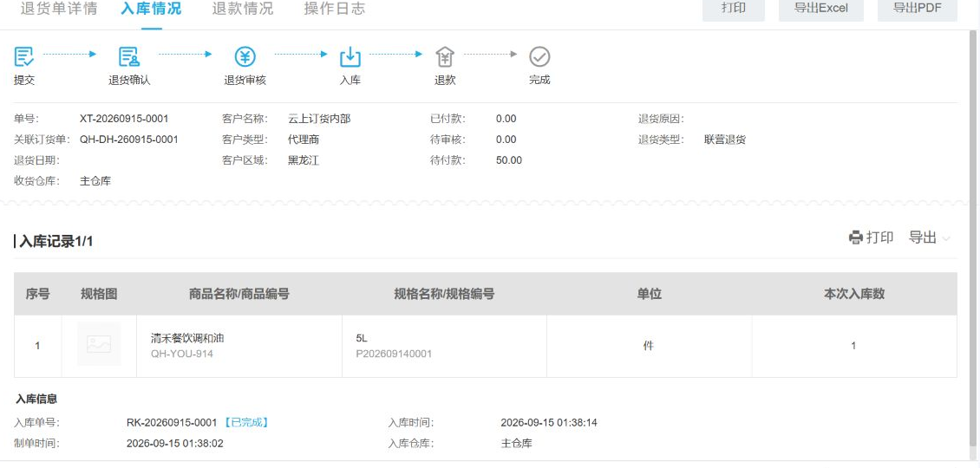Screen dimensions: 980x468
Task: Click the 退货确认 step icon
Action: click(129, 57)
